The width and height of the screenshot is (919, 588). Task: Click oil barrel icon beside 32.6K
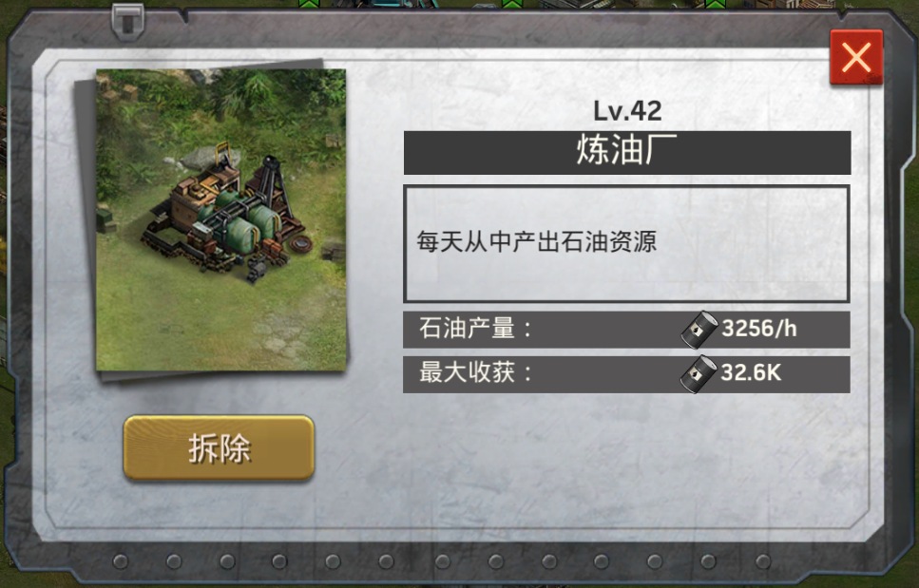699,373
